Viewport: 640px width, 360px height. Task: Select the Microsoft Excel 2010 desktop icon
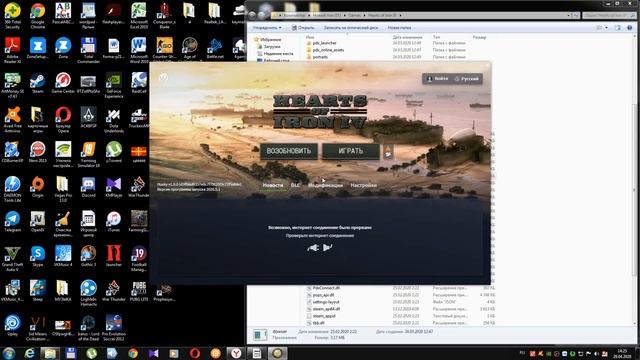click(x=139, y=16)
